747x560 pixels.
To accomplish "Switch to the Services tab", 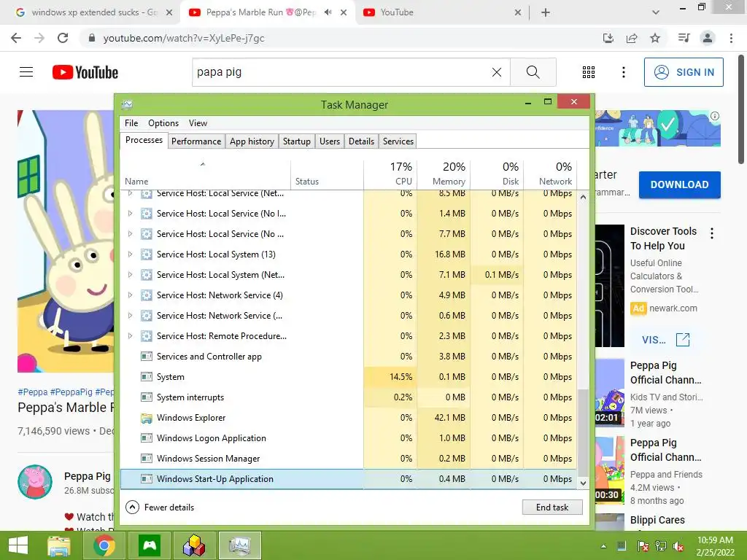I will point(398,141).
